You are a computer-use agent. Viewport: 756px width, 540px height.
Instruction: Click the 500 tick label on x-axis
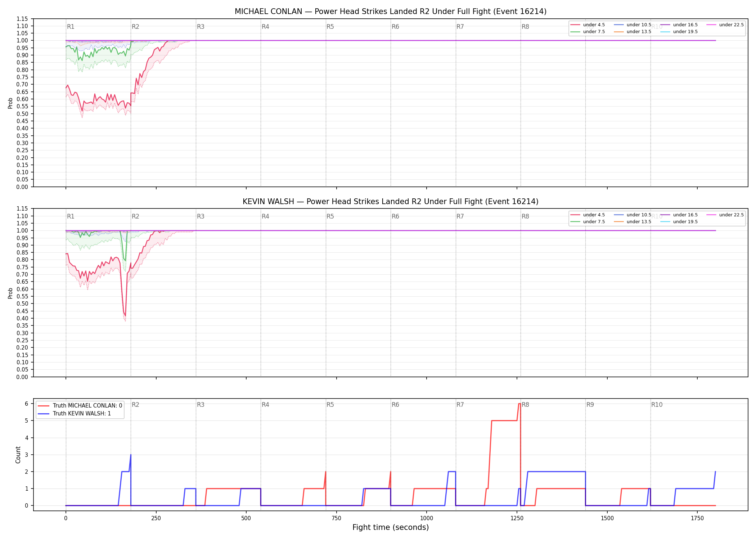246,518
